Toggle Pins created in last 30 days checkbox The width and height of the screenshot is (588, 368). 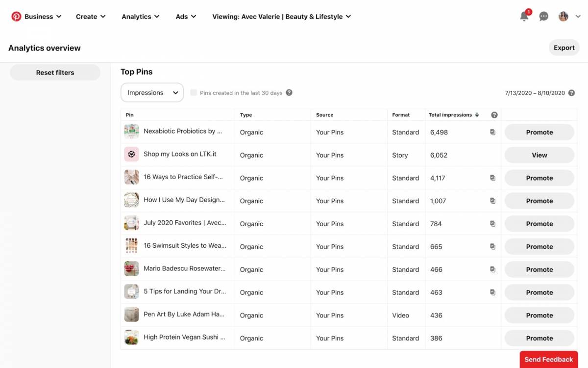[x=194, y=93]
